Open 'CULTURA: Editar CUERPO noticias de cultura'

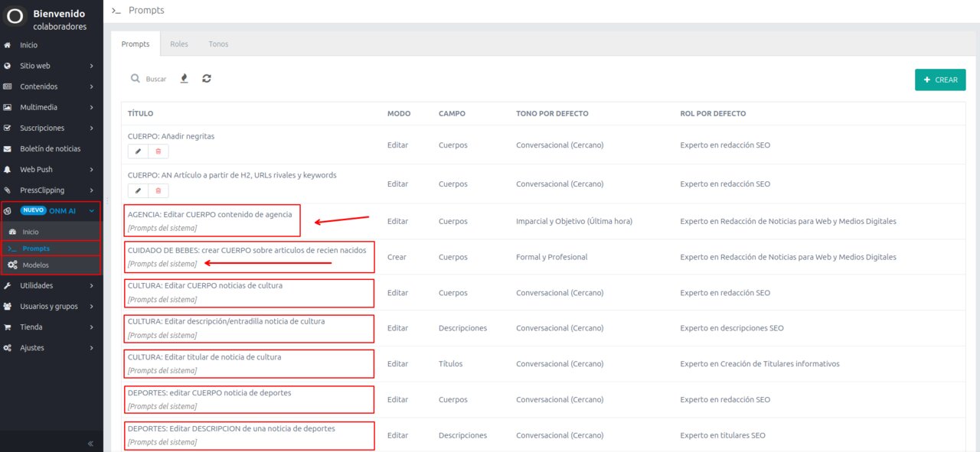pyautogui.click(x=205, y=285)
